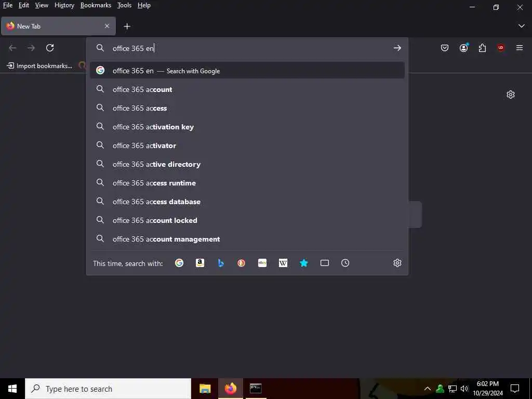Image resolution: width=532 pixels, height=399 pixels.
Task: Search open tabs using the tab icon
Action: (325, 263)
